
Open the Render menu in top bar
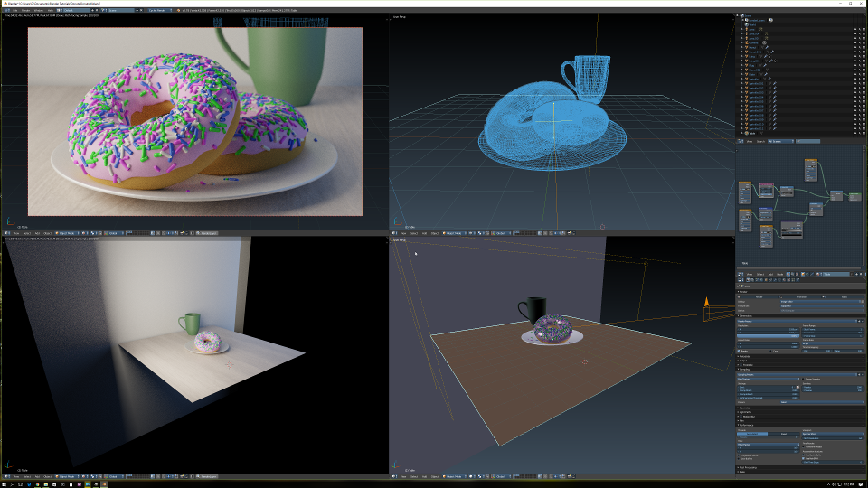[x=25, y=10]
